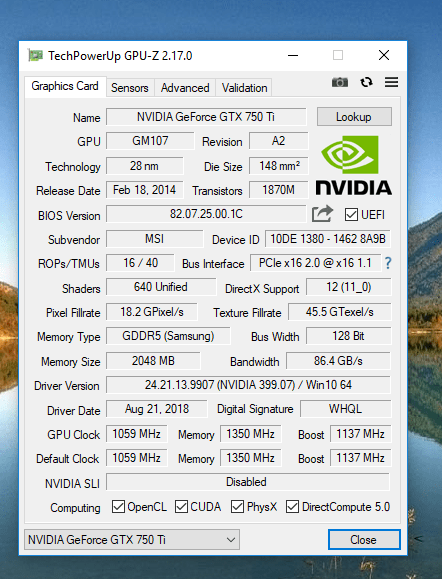Click the Release Date field Feb 18, 2014
This screenshot has height=579, width=442.
click(144, 190)
